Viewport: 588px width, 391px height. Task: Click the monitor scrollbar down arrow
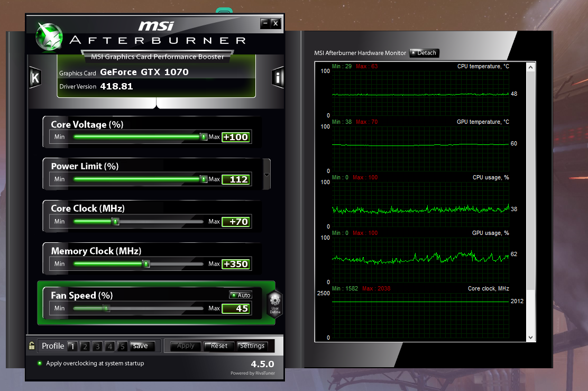530,338
